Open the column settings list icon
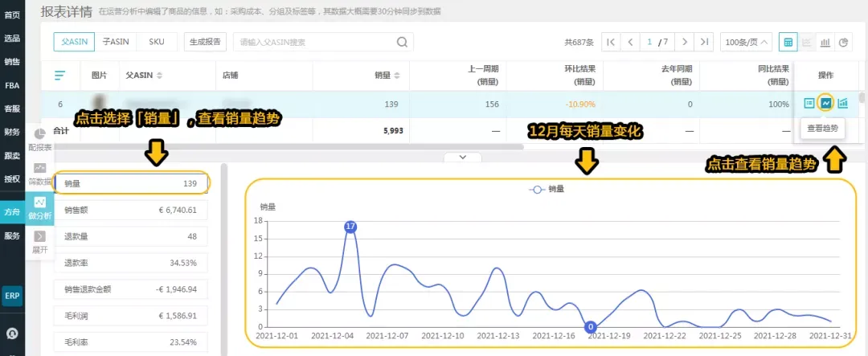 (x=59, y=76)
